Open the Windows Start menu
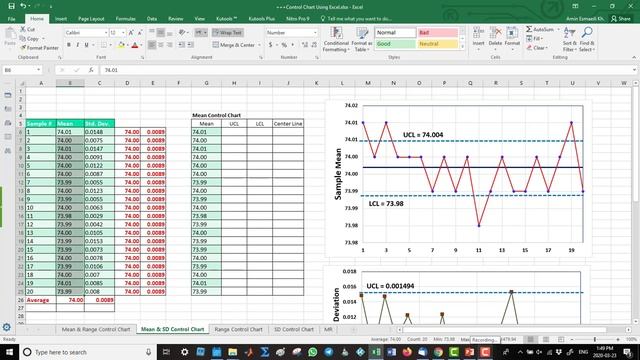 click(x=9, y=352)
